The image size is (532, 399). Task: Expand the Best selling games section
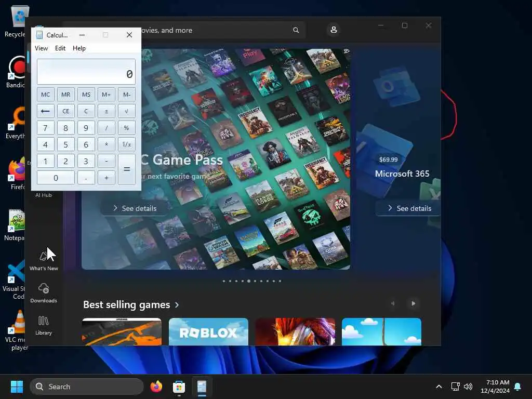coord(131,304)
